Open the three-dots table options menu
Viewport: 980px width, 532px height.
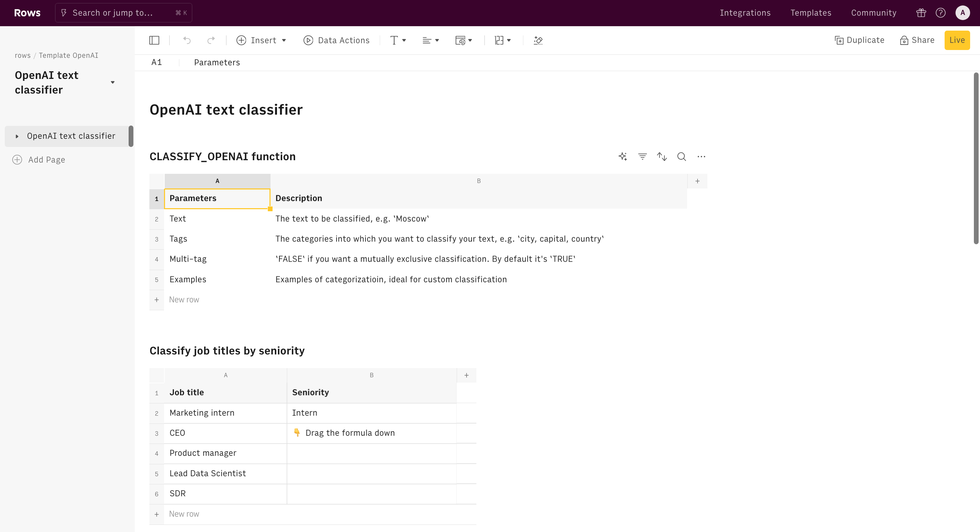pos(701,157)
